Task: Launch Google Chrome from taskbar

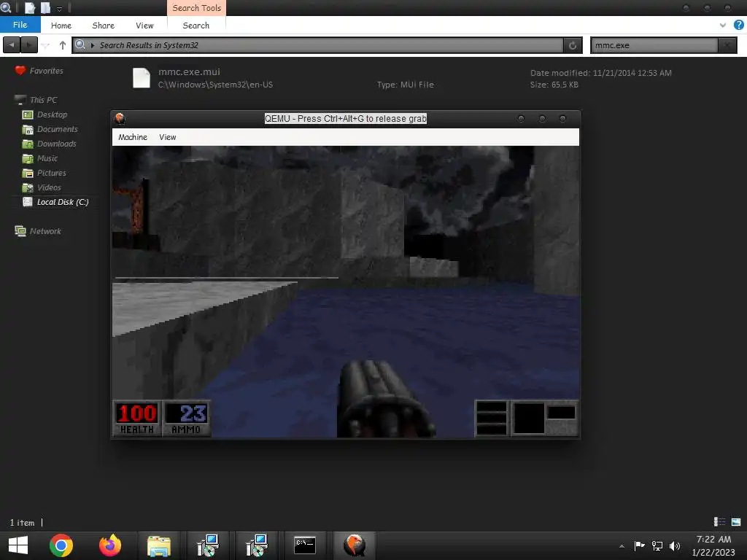Action: click(x=61, y=545)
